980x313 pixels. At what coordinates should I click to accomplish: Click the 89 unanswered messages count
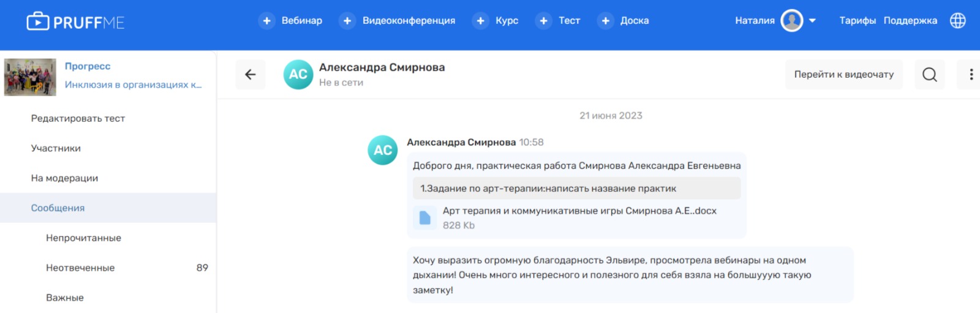pyautogui.click(x=202, y=268)
